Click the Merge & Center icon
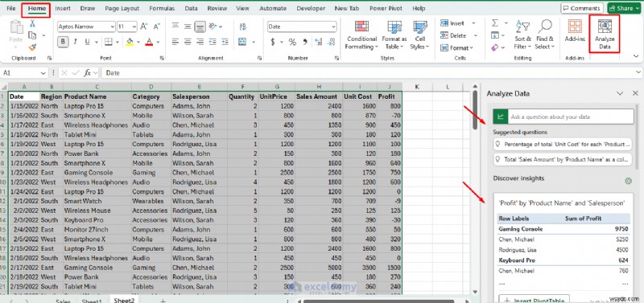 tap(242, 42)
